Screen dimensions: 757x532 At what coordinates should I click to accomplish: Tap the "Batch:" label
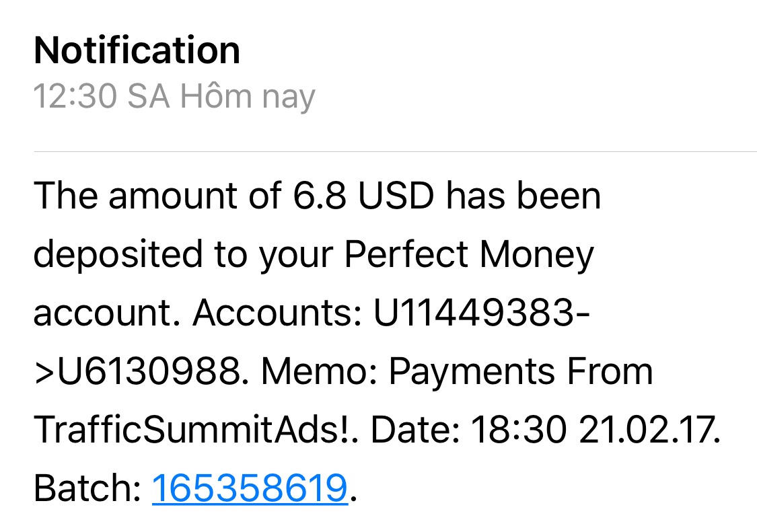coord(87,488)
